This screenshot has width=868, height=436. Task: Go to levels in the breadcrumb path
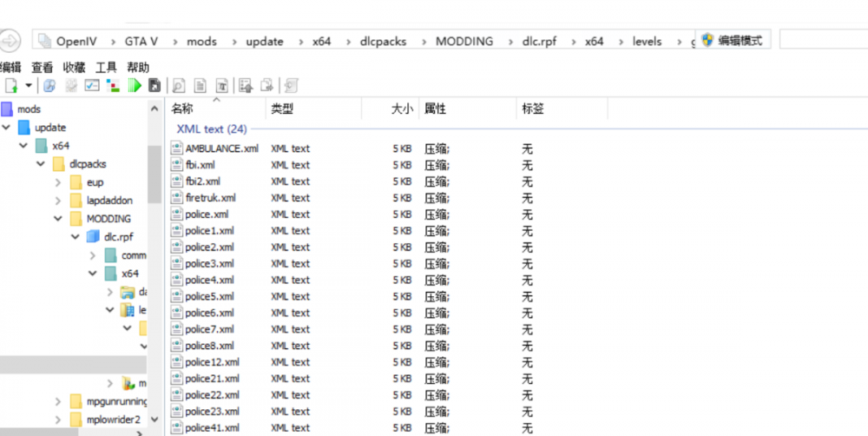tap(648, 41)
